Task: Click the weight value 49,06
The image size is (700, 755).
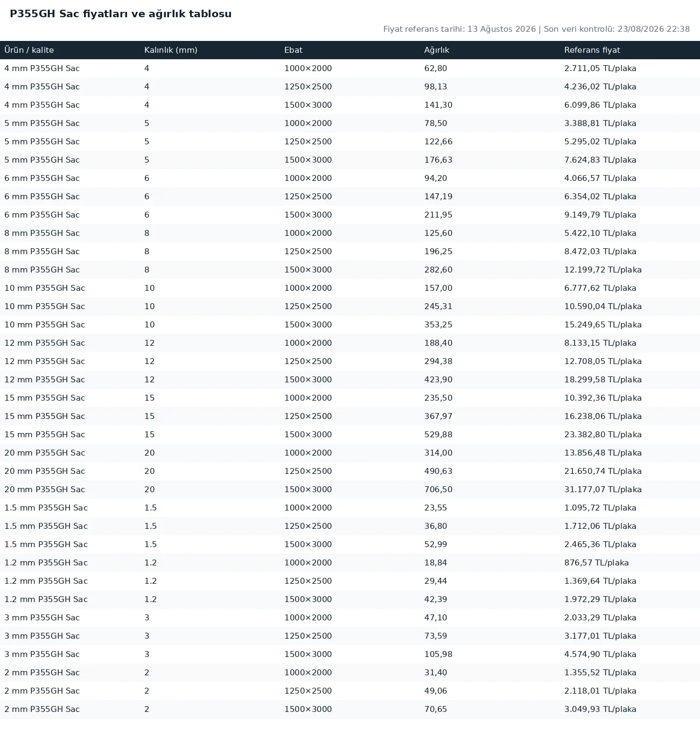Action: tap(436, 691)
